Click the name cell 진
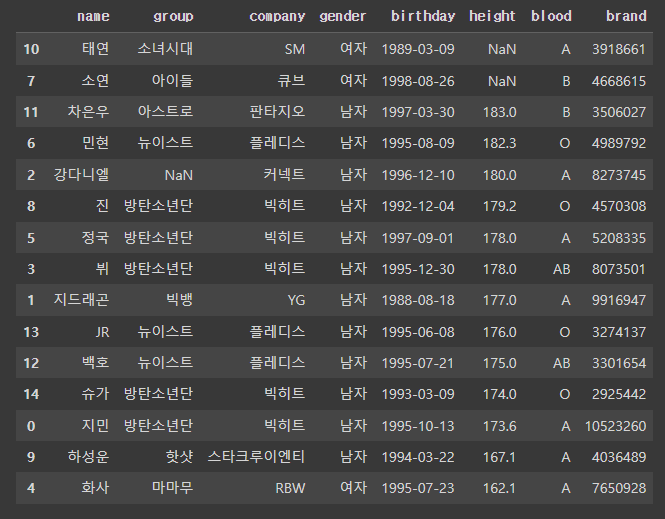The width and height of the screenshot is (665, 519). click(102, 206)
